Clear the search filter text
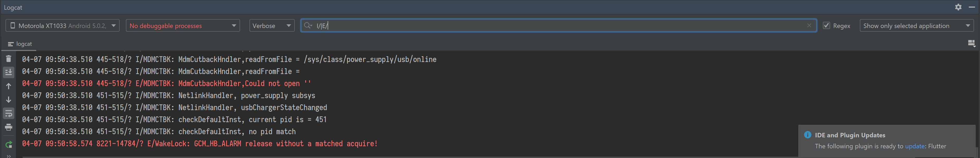 pos(809,26)
